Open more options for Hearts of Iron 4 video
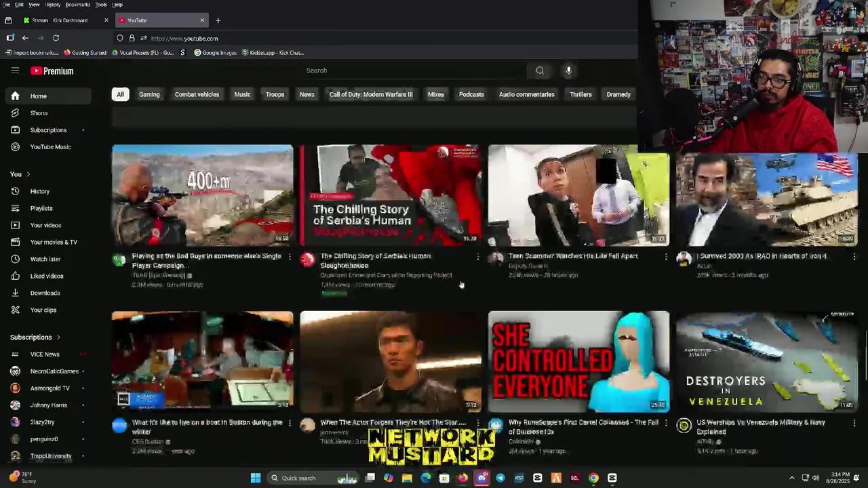Viewport: 868px width, 488px height. coord(854,256)
